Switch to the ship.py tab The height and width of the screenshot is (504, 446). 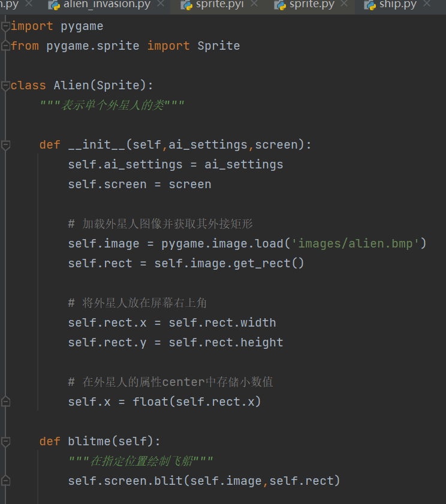point(398,5)
